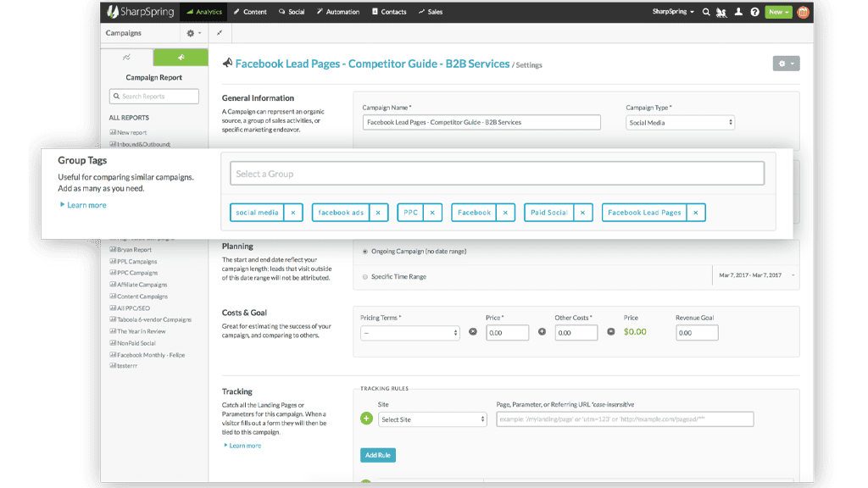The width and height of the screenshot is (868, 488).
Task: Remove the Facebook group tag
Action: [x=505, y=213]
